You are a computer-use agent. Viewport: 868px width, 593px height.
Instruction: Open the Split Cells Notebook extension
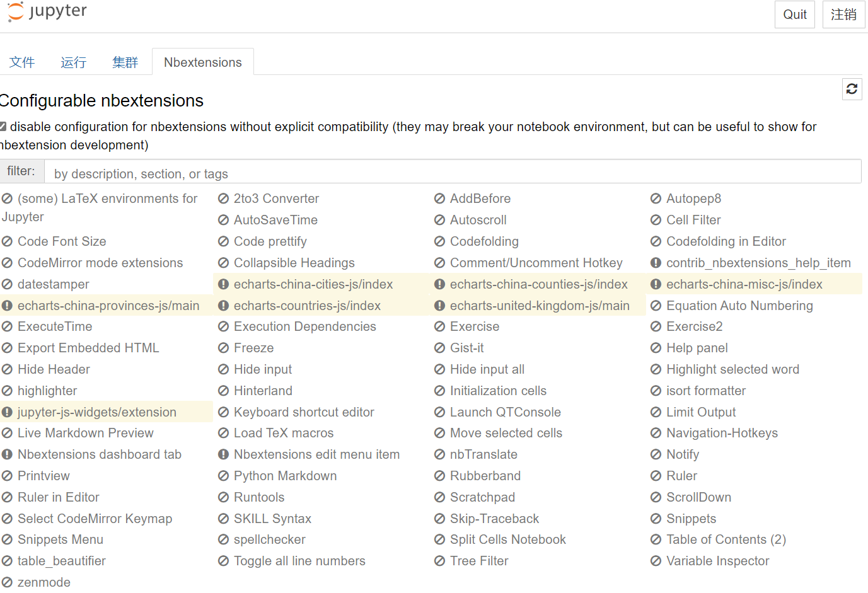tap(508, 539)
